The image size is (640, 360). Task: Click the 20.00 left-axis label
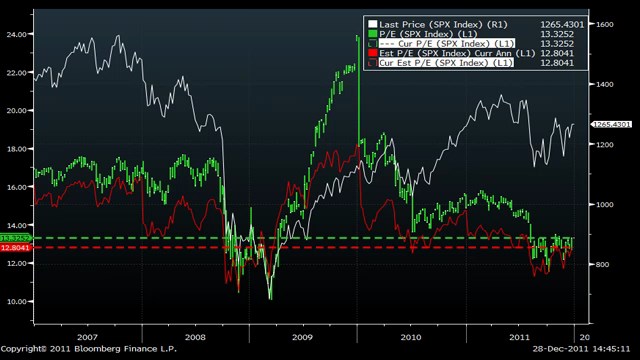coord(17,111)
